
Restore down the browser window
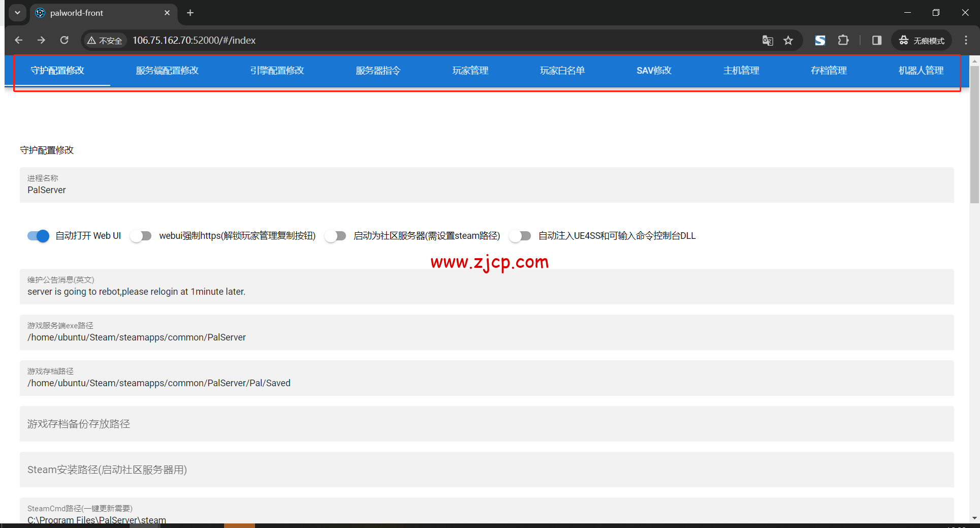coord(936,13)
